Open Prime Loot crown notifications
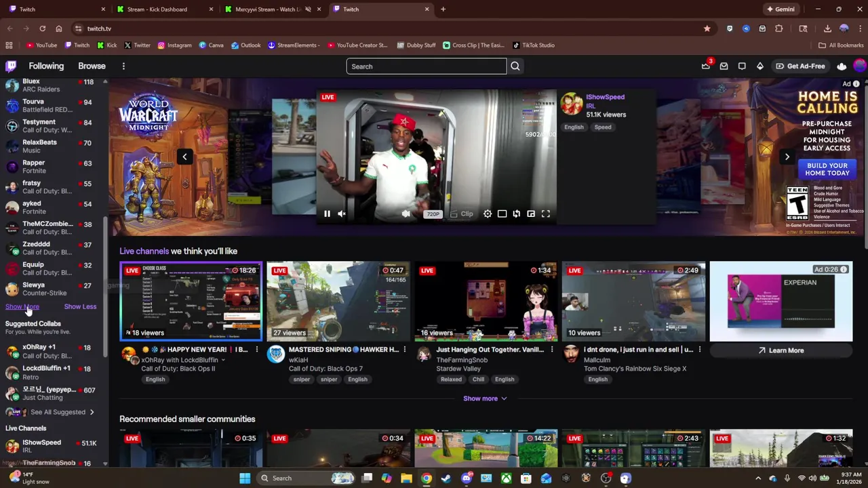Image resolution: width=868 pixels, height=488 pixels. click(x=706, y=66)
